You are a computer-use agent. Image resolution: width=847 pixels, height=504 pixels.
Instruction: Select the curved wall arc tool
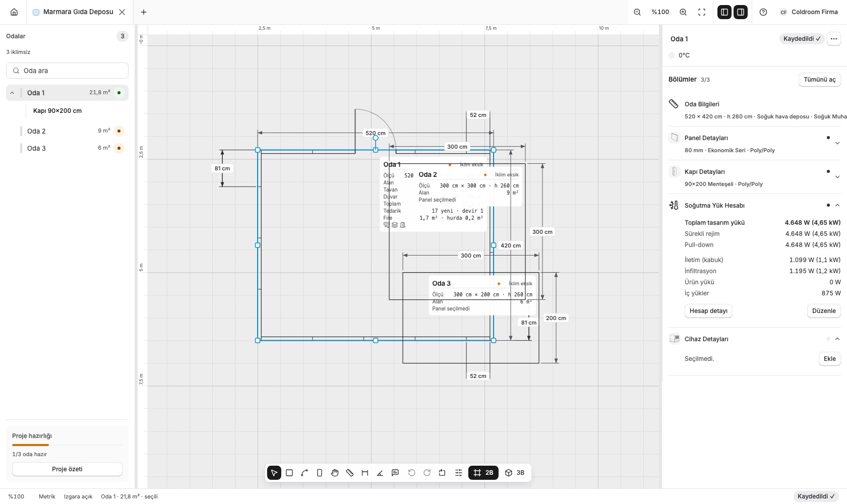[305, 473]
